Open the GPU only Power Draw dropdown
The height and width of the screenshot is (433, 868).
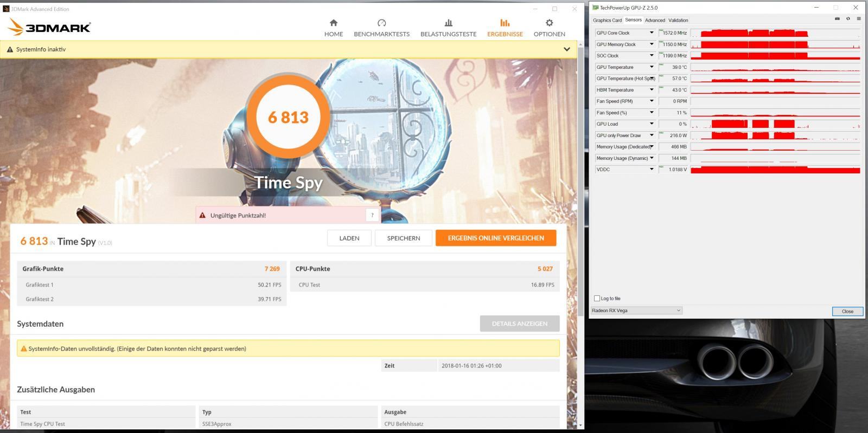[652, 135]
